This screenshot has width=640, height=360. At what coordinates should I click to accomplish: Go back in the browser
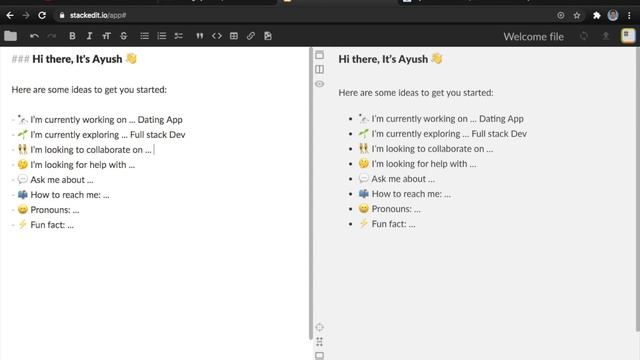[x=10, y=16]
